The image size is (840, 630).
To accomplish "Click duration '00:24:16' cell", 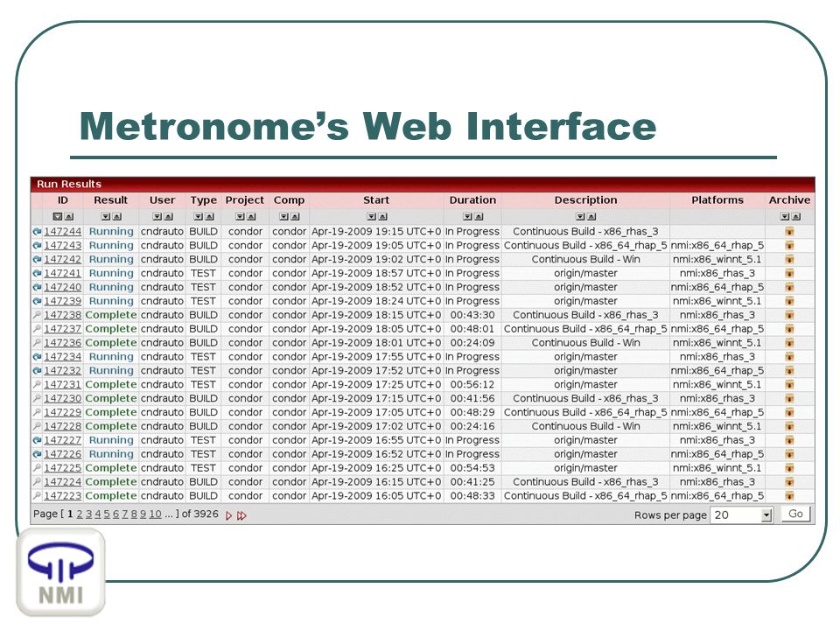I will [472, 427].
